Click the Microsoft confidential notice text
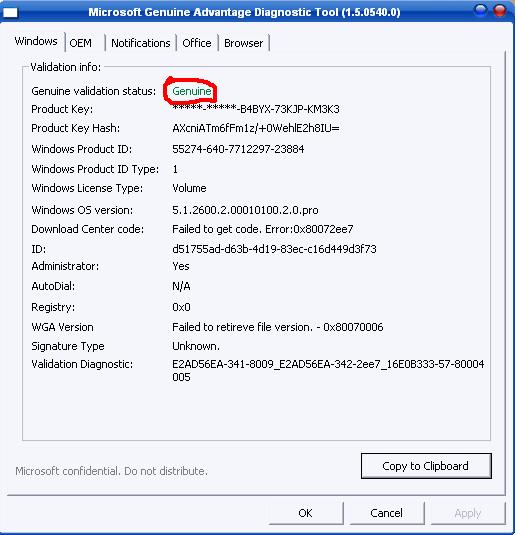The width and height of the screenshot is (517, 535). point(111,471)
